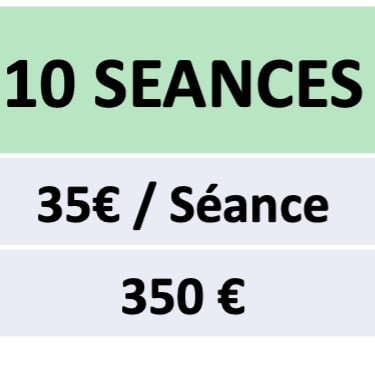Select the "35€ / Séance" price row
Image resolution: width=375 pixels, height=366 pixels.
click(187, 201)
